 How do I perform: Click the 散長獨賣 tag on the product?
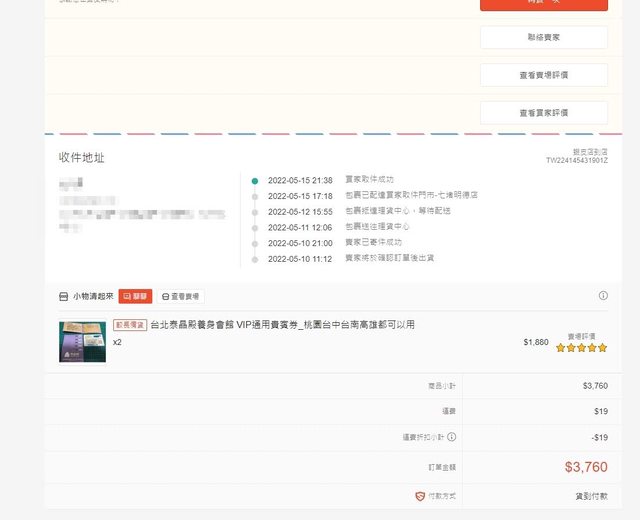[130, 325]
